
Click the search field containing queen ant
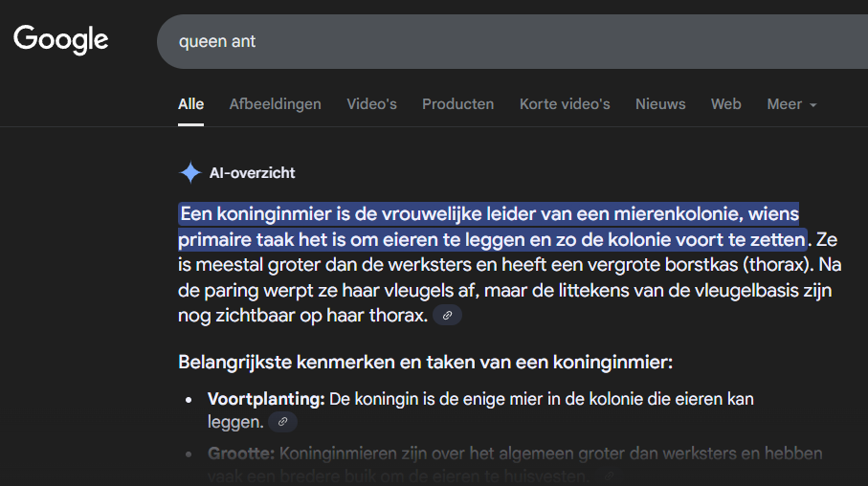point(479,42)
